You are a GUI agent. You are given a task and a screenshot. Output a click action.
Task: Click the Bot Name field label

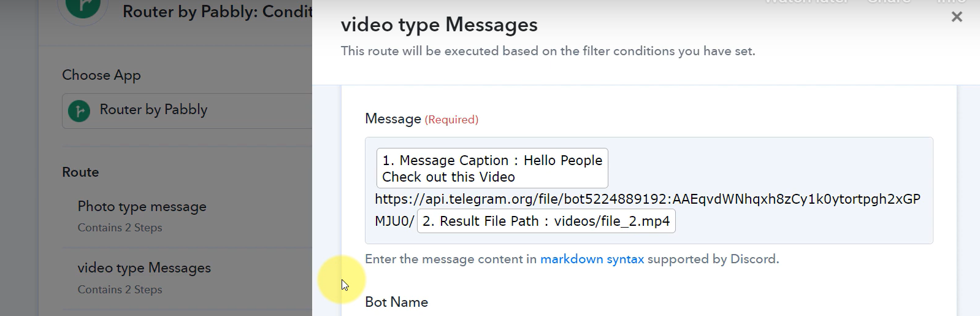tap(396, 302)
